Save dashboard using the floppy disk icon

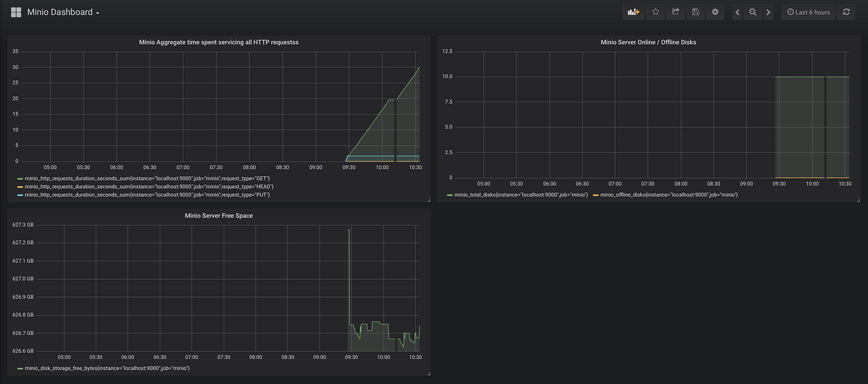pos(695,12)
